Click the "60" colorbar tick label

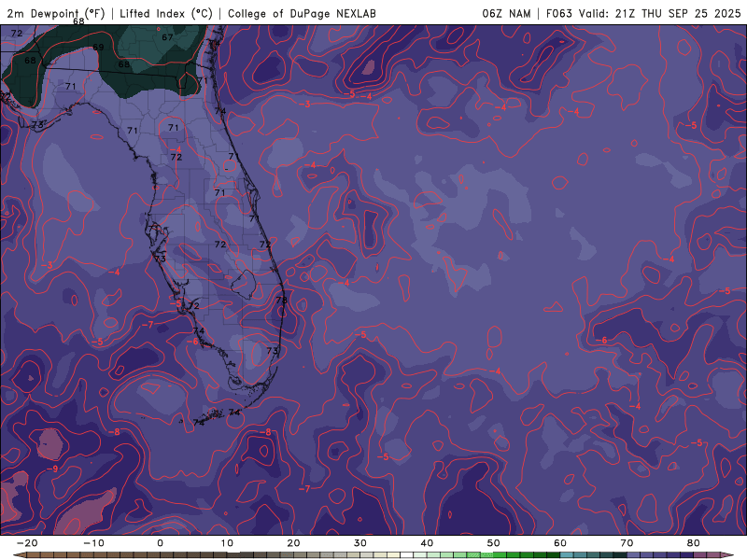(x=560, y=543)
